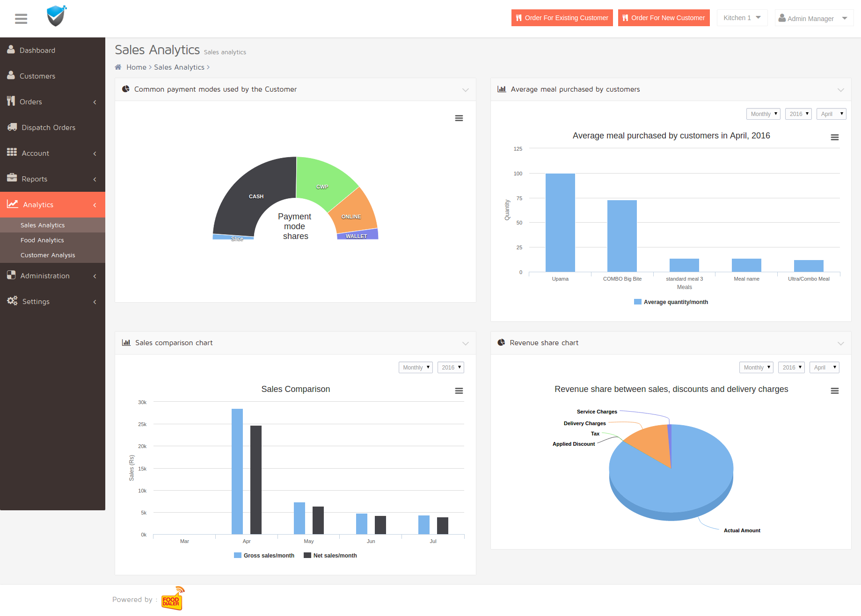Collapse the Common payment modes panel
Image resolution: width=861 pixels, height=616 pixels.
click(x=466, y=90)
